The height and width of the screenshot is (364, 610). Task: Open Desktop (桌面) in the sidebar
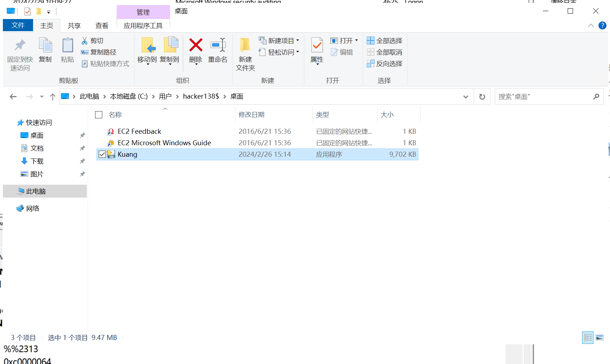pos(32,136)
